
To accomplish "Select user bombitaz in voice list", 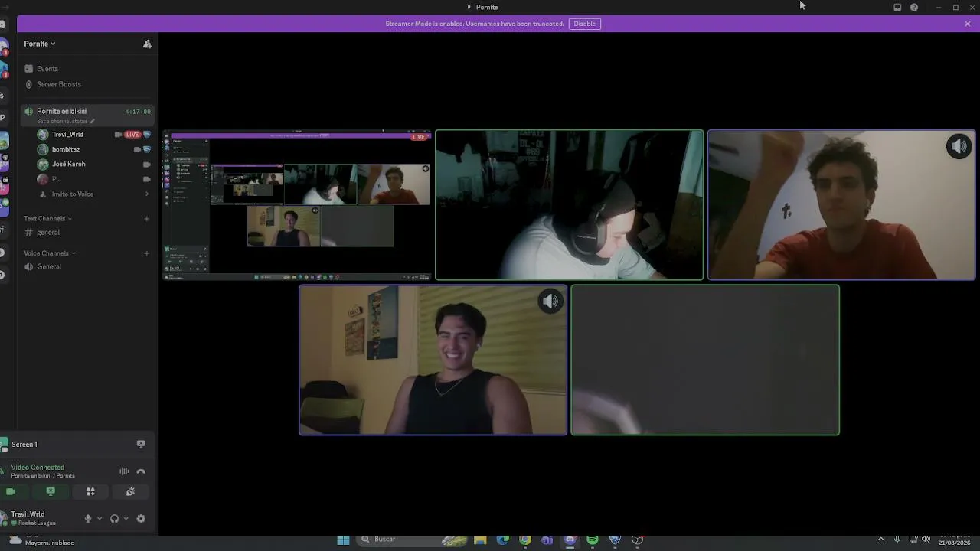I will click(x=94, y=149).
